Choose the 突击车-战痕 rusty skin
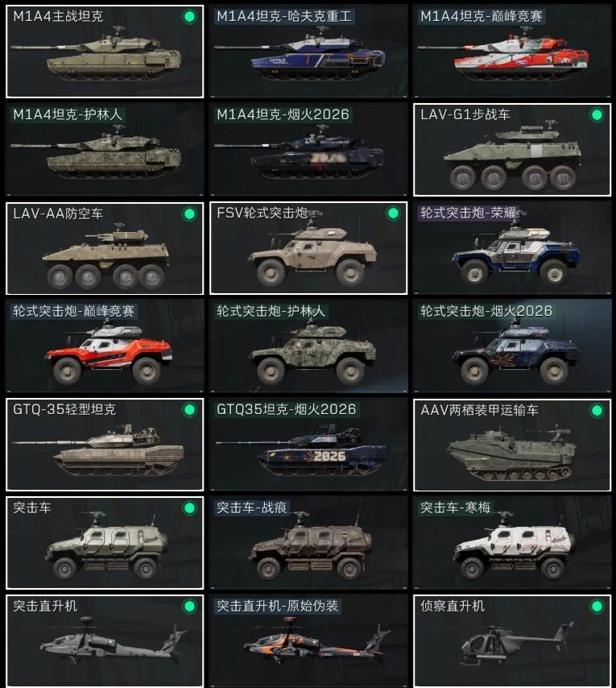Viewport: 616px width, 688px height. pyautogui.click(x=308, y=543)
